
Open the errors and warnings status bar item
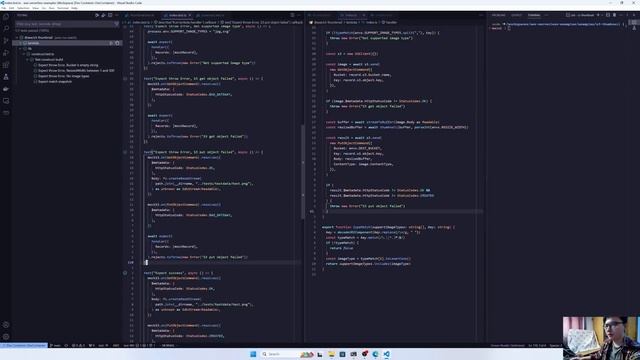coord(78,345)
